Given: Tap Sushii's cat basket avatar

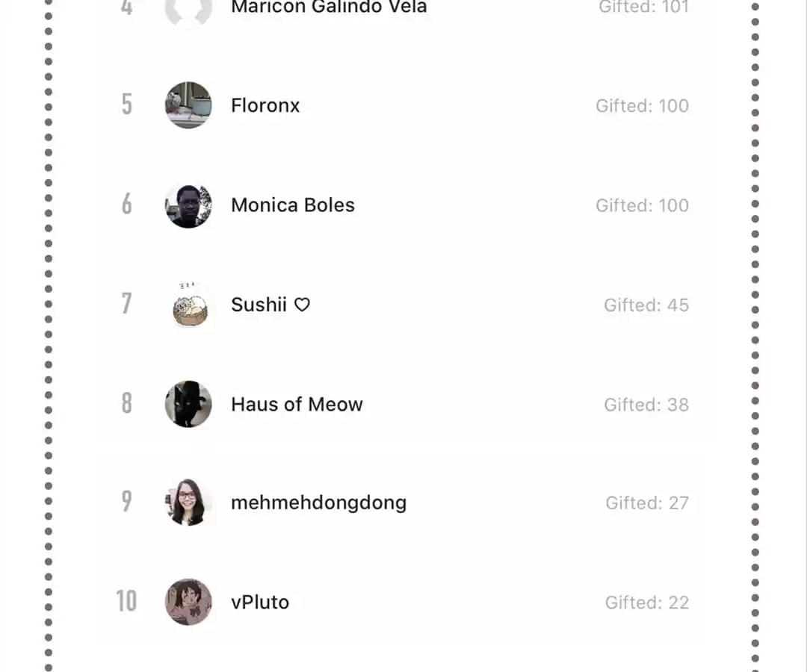Looking at the screenshot, I should click(x=188, y=305).
